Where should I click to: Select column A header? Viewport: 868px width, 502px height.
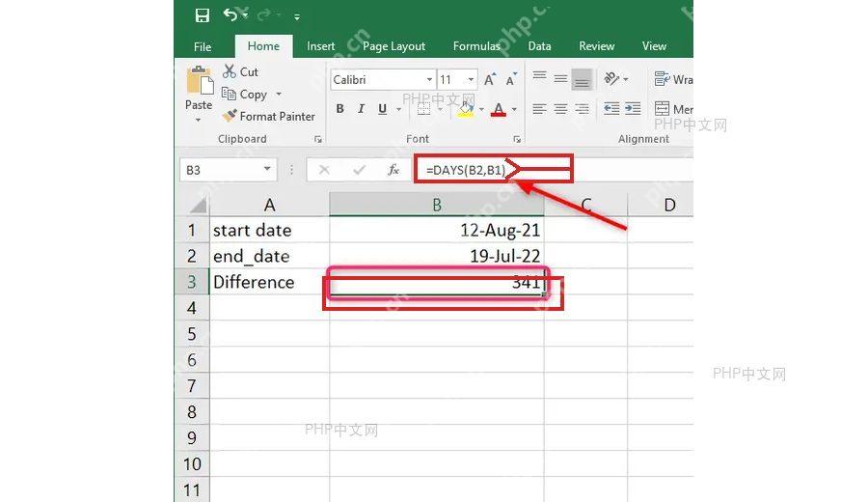[x=270, y=205]
